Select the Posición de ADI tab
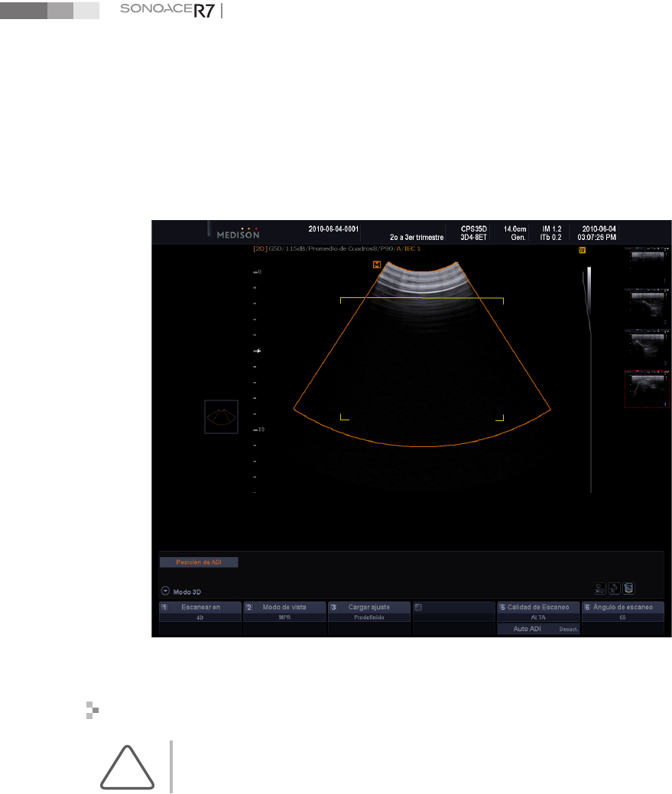This screenshot has width=672, height=794. [x=199, y=562]
